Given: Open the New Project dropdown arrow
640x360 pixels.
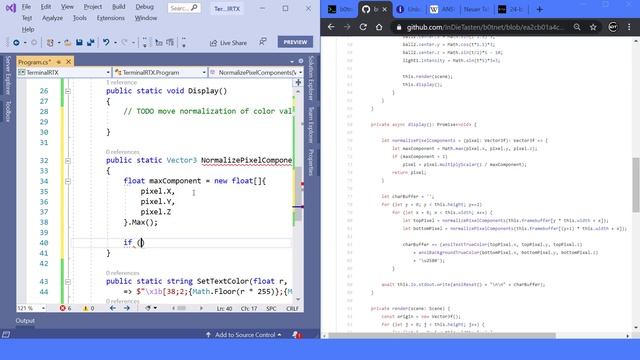Looking at the screenshot, I should tap(59, 42).
